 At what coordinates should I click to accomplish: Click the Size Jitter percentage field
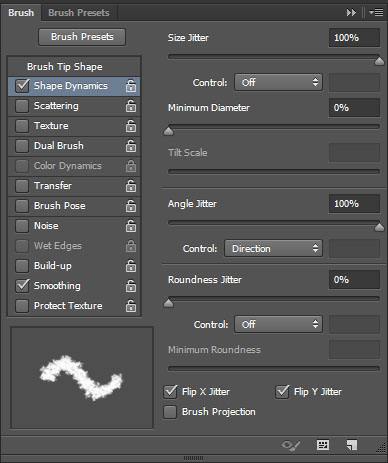354,38
